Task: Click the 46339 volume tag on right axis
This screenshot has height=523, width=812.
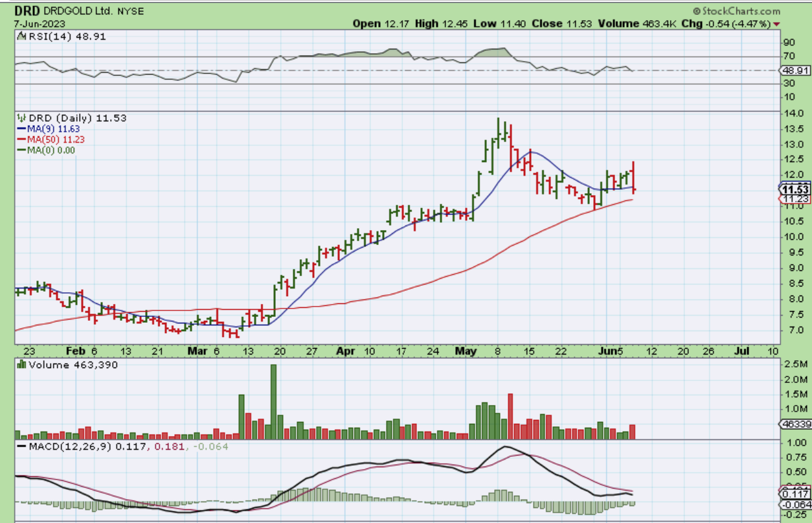Action: pos(794,423)
